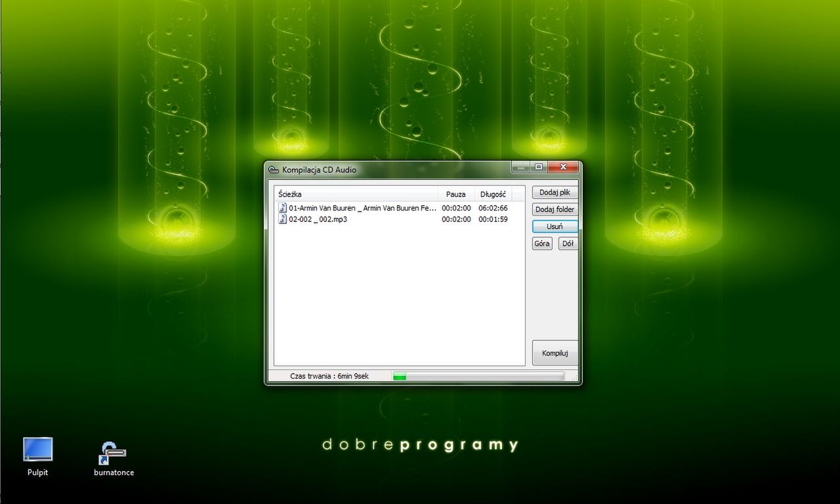Click pause value 00:02:00 of Armin track
Viewport: 840px width, 504px height.
pyautogui.click(x=456, y=208)
